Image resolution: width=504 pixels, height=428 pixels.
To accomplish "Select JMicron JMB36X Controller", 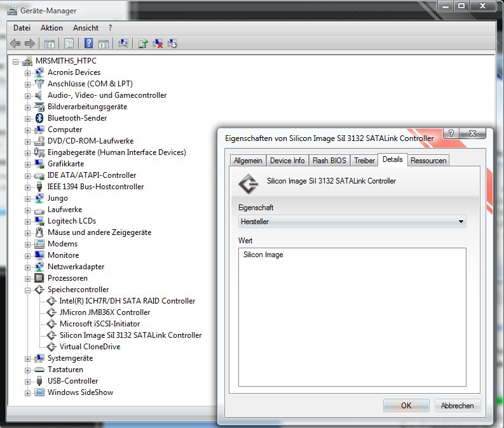I will point(105,312).
